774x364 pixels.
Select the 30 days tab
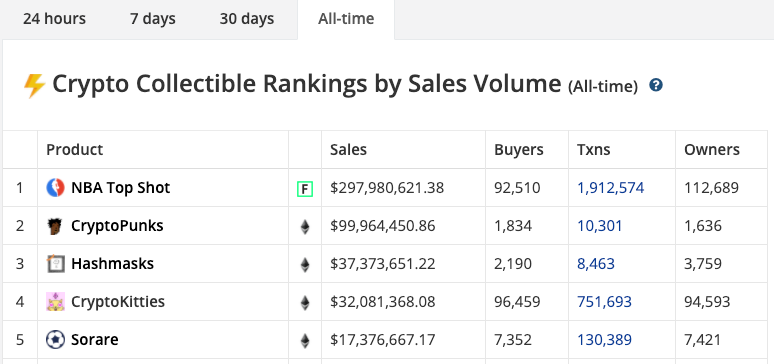pyautogui.click(x=247, y=19)
